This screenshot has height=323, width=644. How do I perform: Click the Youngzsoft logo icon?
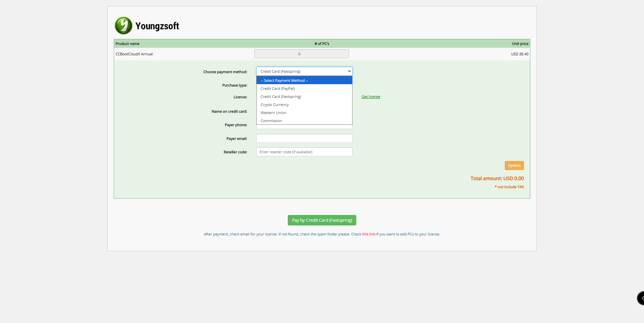coord(123,25)
